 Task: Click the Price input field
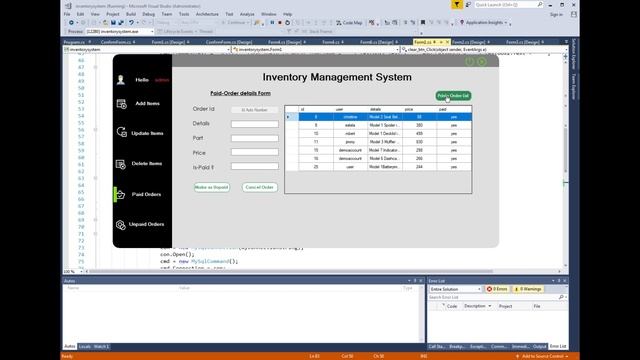click(x=255, y=152)
